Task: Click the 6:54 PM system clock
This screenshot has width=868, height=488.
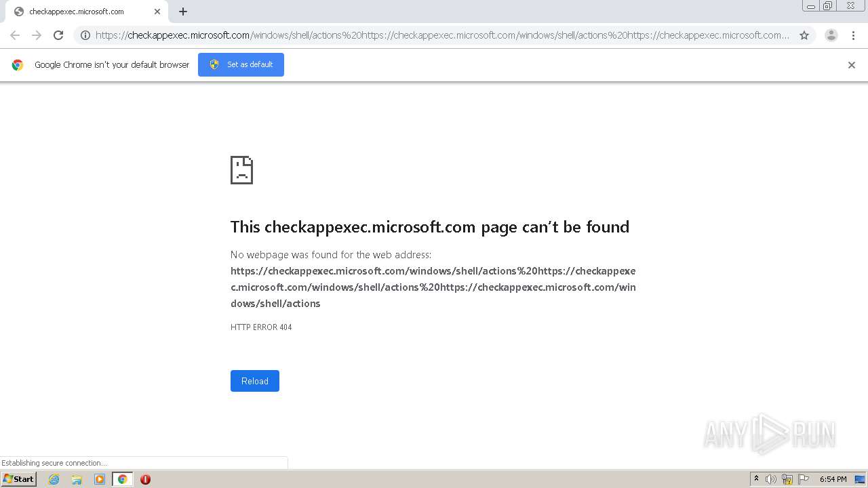Action: coord(833,479)
